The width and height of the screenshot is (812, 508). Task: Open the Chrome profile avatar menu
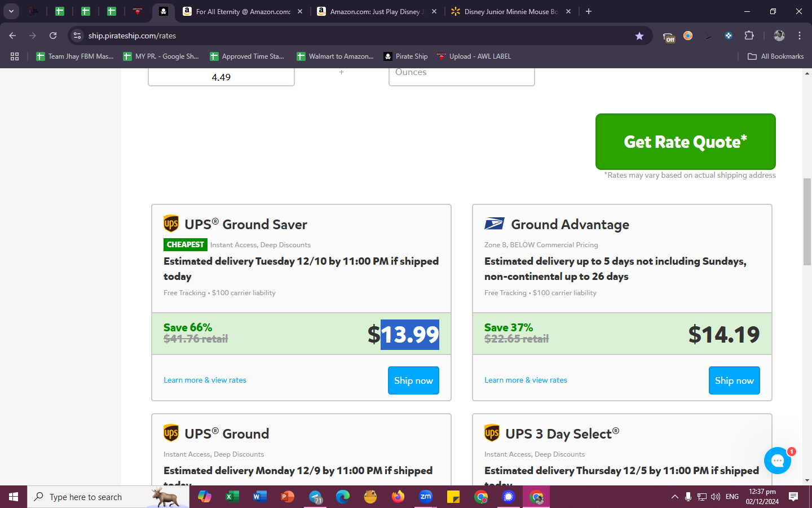[779, 36]
